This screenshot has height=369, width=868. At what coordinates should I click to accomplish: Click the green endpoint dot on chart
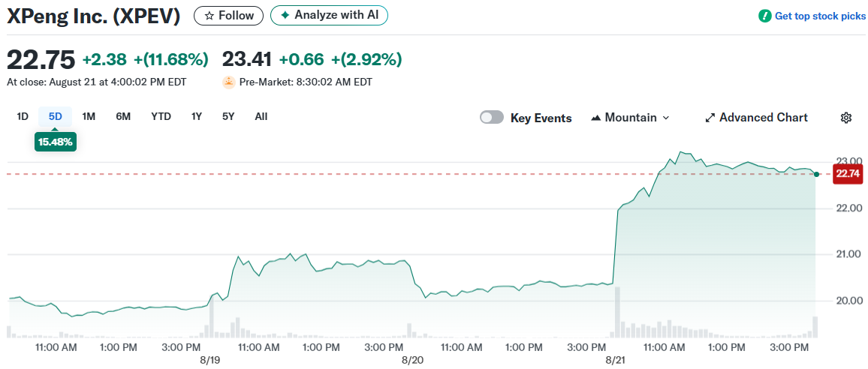(x=816, y=174)
